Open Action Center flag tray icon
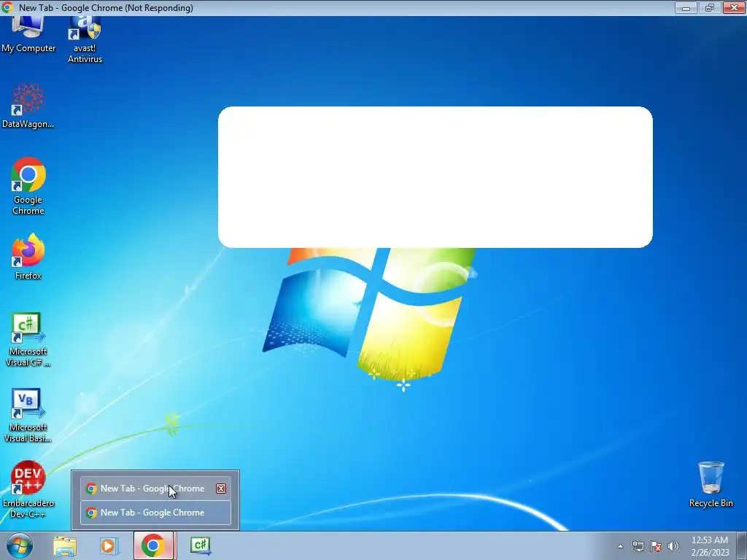 coord(656,546)
